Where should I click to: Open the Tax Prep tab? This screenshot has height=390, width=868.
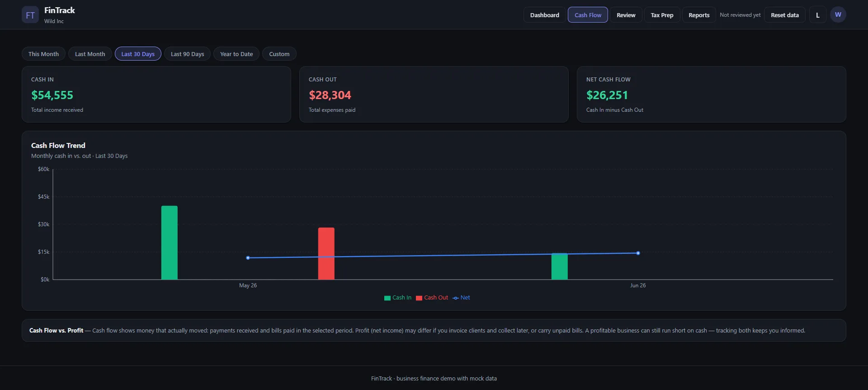click(x=662, y=15)
